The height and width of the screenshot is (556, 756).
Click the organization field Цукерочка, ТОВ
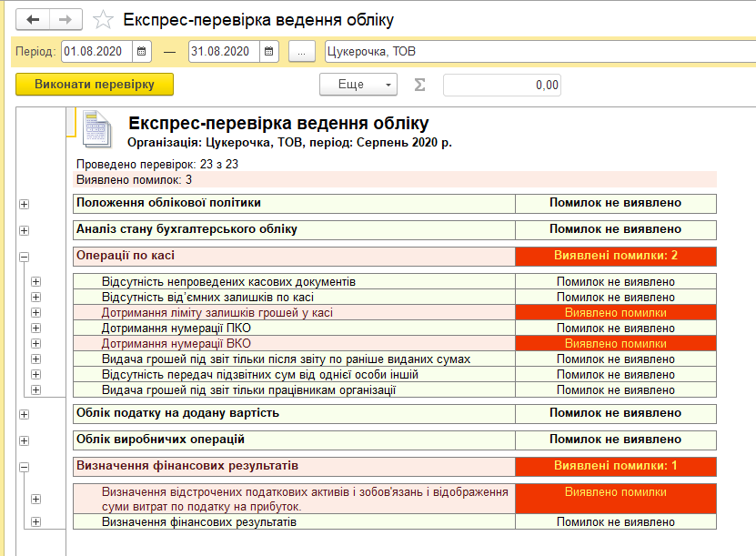[x=537, y=52]
